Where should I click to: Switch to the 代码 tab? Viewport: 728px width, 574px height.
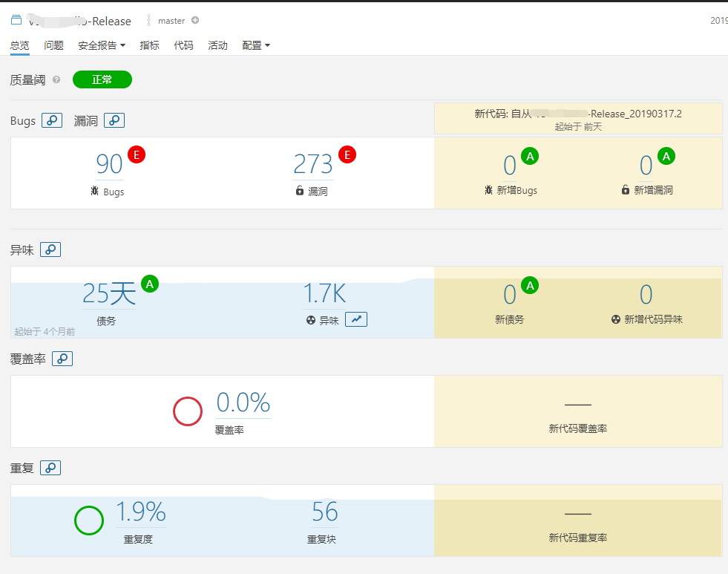click(x=183, y=45)
